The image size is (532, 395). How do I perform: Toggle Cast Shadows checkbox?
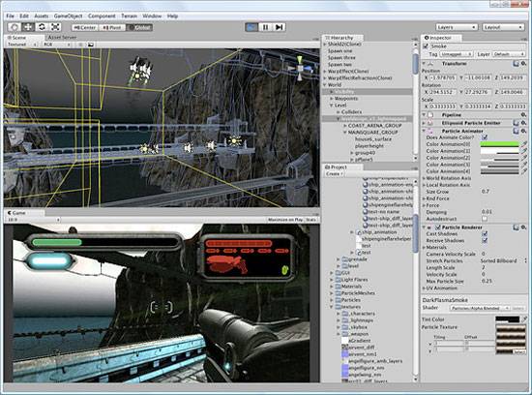point(485,233)
